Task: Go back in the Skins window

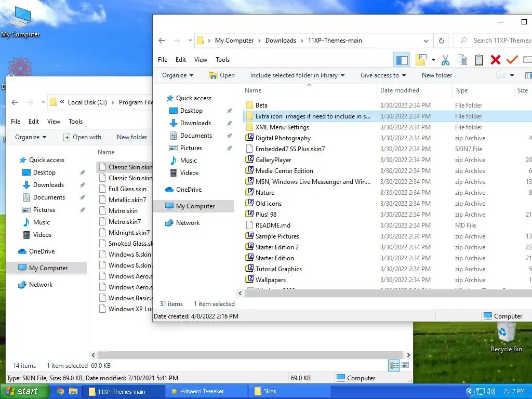Action: (x=15, y=102)
